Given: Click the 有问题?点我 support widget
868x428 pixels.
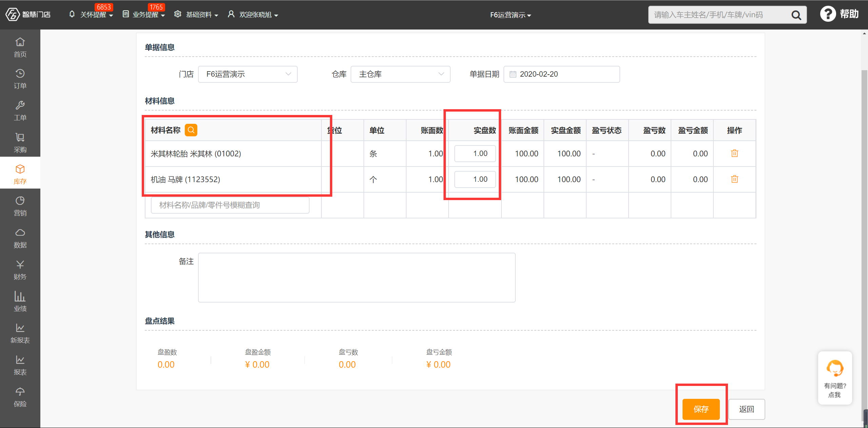Looking at the screenshot, I should (835, 378).
